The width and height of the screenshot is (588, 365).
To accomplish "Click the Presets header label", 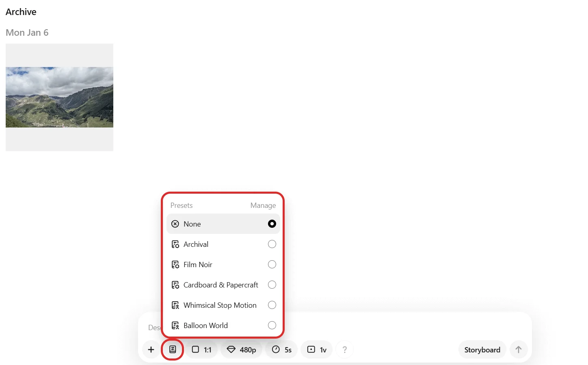I will 182,205.
